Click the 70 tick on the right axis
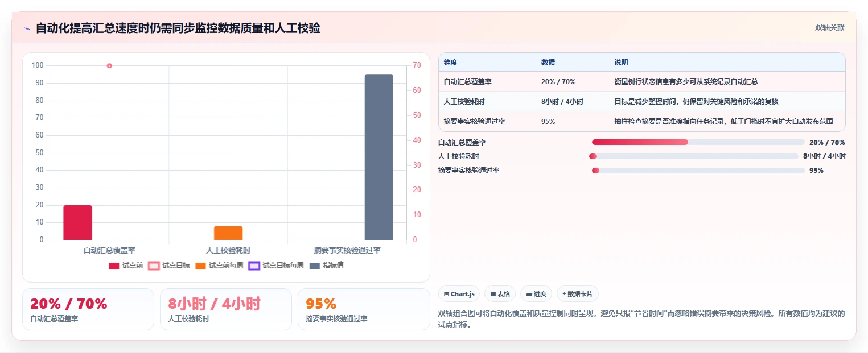 (417, 65)
